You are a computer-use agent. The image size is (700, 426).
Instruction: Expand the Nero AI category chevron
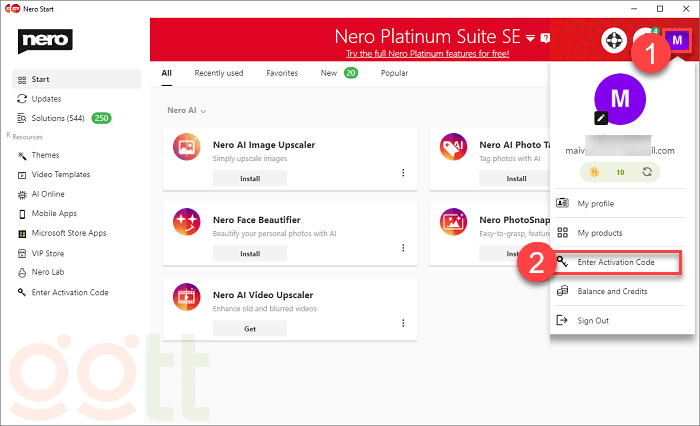pos(203,111)
